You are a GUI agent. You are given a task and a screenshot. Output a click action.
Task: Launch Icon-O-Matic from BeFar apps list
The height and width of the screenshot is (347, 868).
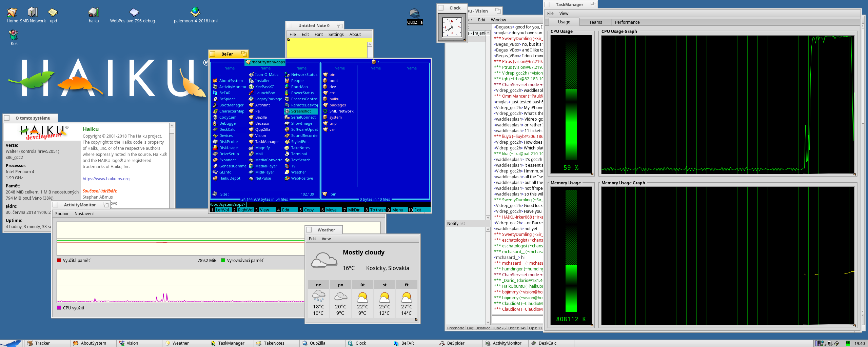266,75
